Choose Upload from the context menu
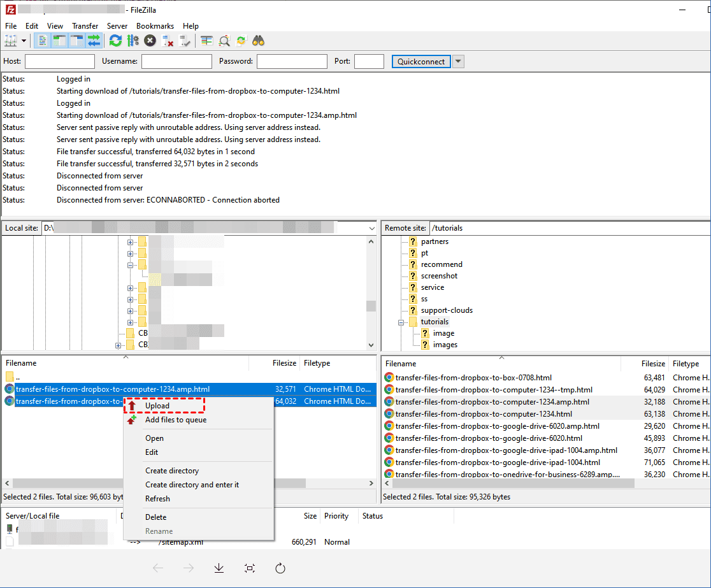 pyautogui.click(x=157, y=406)
